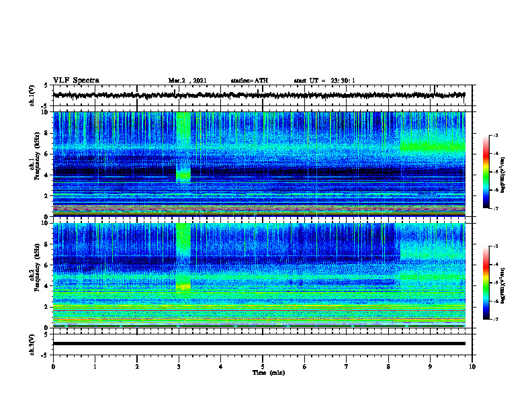The image size is (532, 411).
Task: Click the green broadband burst in the ch.2 spectrogram
Action: coord(183,258)
